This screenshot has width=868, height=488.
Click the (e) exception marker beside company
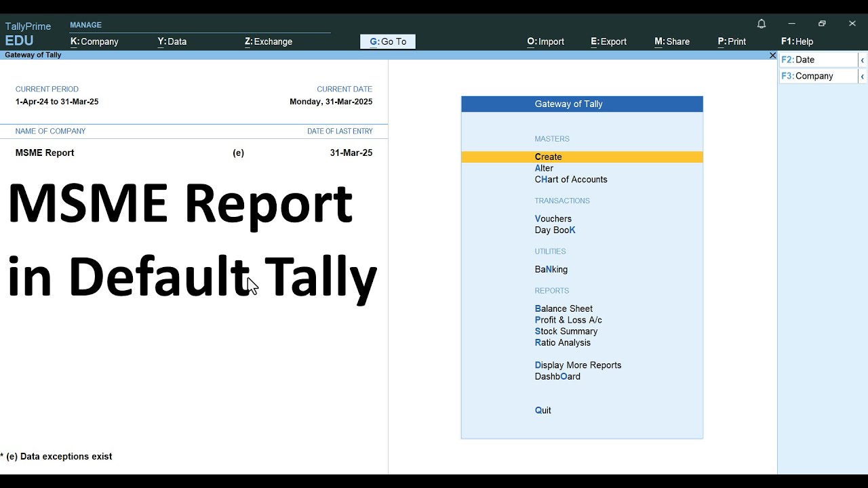[238, 153]
